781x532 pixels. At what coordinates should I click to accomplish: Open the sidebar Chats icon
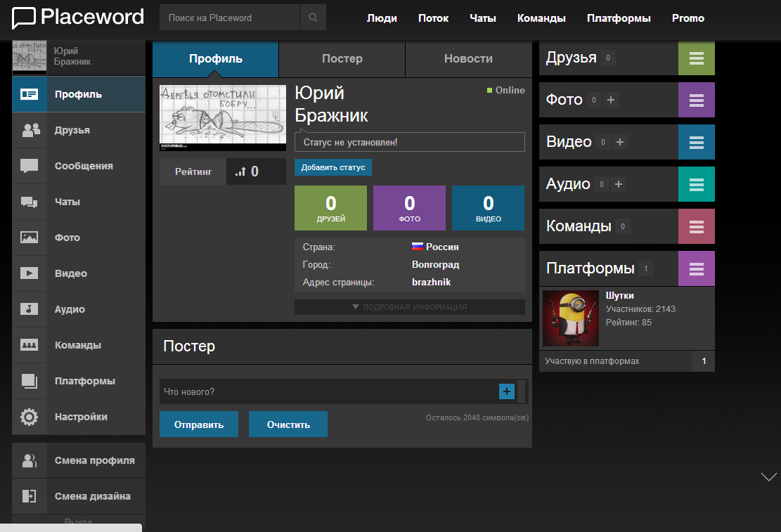click(30, 202)
